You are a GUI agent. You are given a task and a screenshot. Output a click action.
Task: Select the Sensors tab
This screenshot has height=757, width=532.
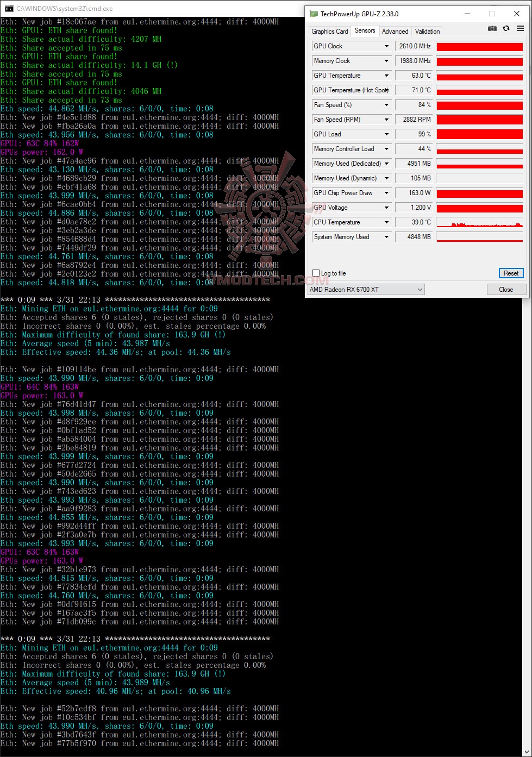[x=365, y=30]
